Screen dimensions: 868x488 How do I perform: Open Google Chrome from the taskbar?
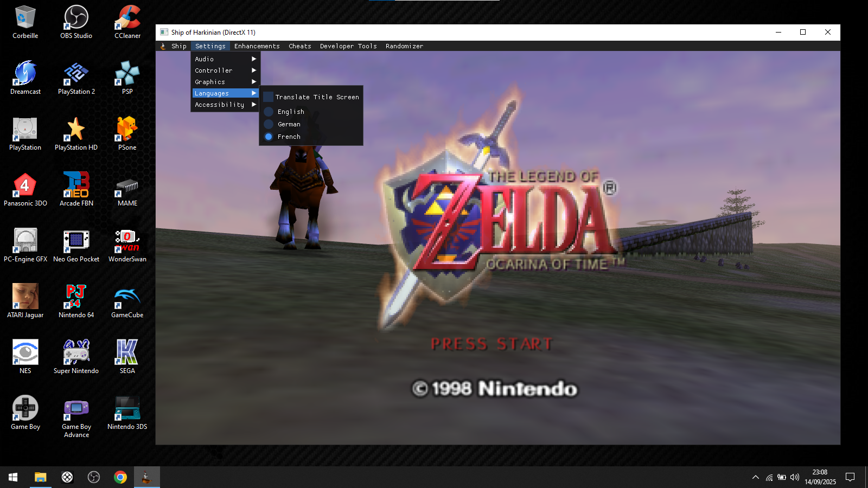(x=120, y=477)
